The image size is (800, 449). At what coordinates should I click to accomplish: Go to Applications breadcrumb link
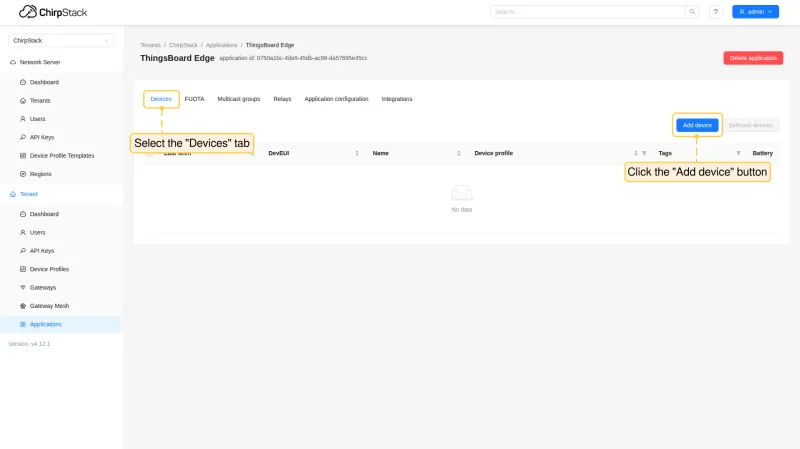221,45
